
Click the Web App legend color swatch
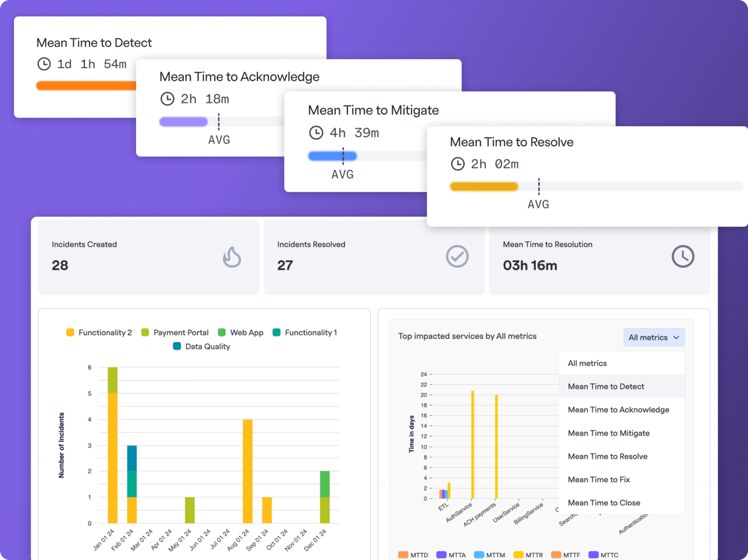tap(222, 332)
